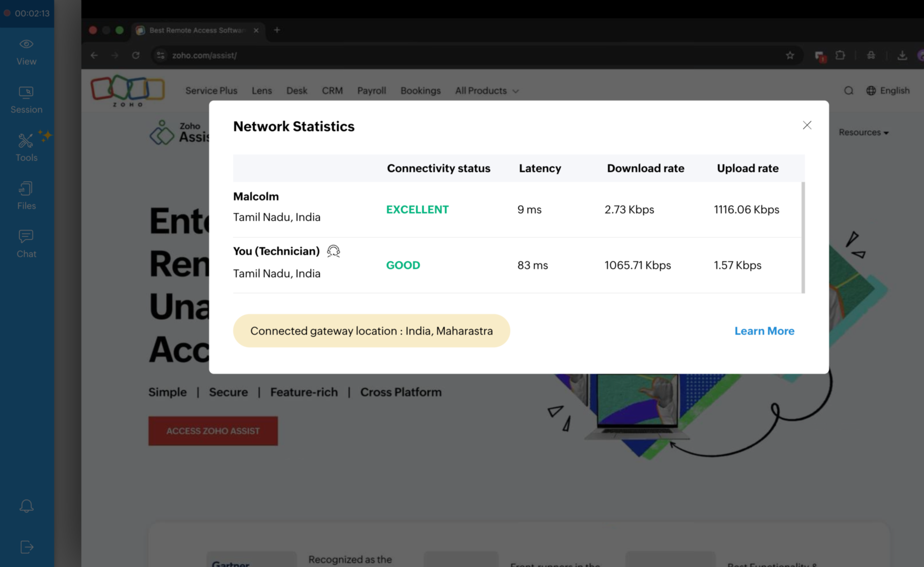The height and width of the screenshot is (567, 924).
Task: Open the Tools panel icon
Action: [26, 148]
